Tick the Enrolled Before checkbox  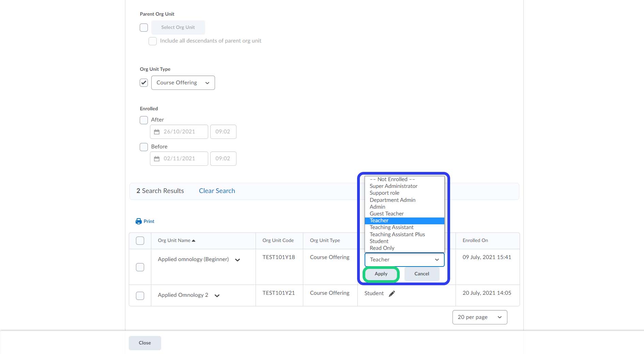tap(144, 147)
